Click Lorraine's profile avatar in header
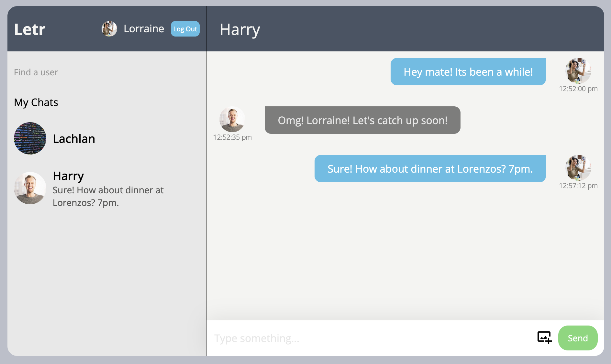 [109, 29]
